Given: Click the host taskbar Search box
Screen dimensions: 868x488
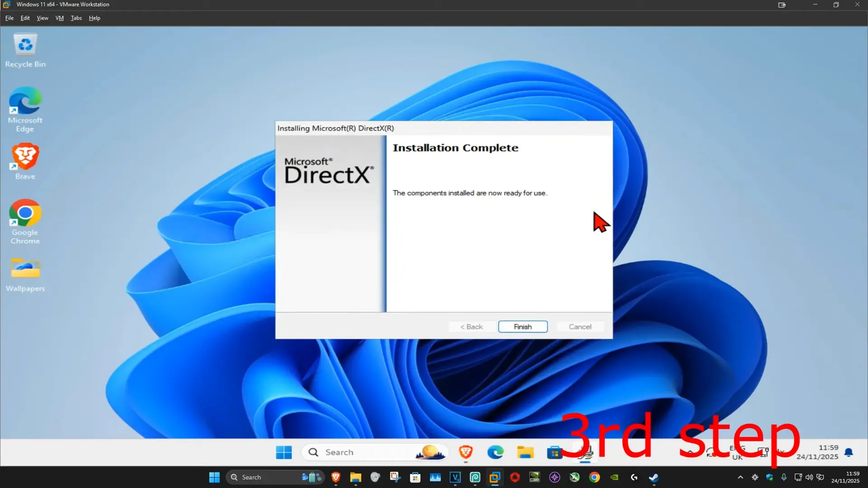Looking at the screenshot, I should [275, 477].
